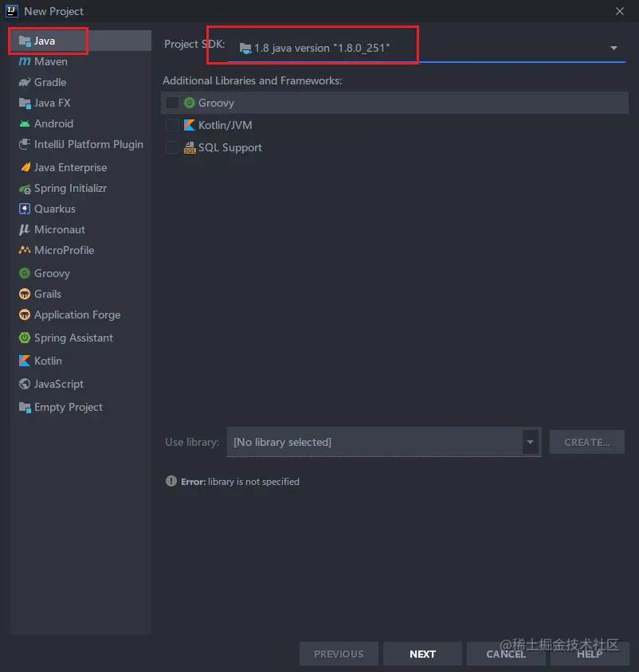Choose the Spring Initializr project type

tap(80, 189)
